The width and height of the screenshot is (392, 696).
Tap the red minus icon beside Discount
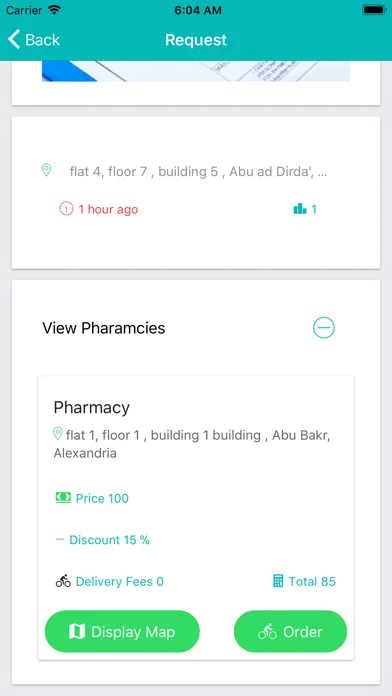click(x=60, y=539)
